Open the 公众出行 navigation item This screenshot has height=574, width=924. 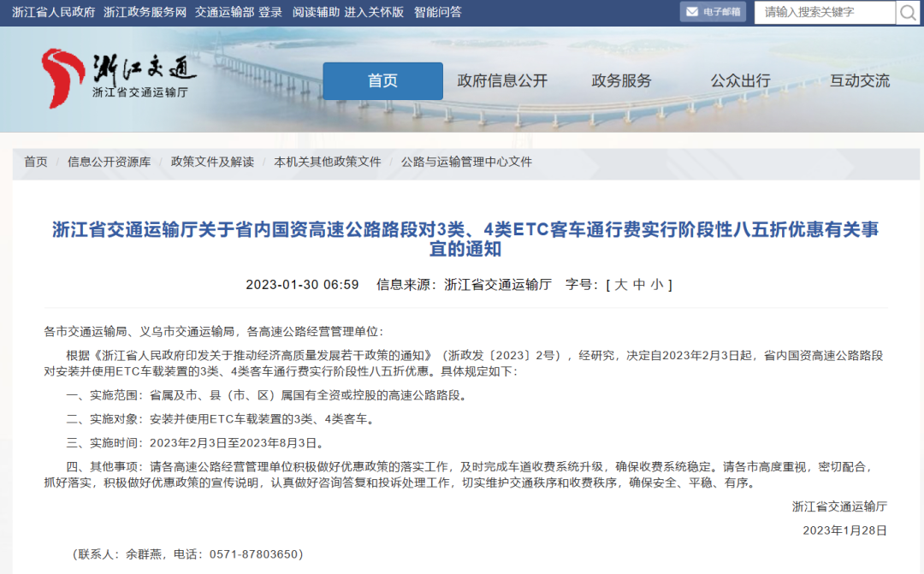click(740, 81)
